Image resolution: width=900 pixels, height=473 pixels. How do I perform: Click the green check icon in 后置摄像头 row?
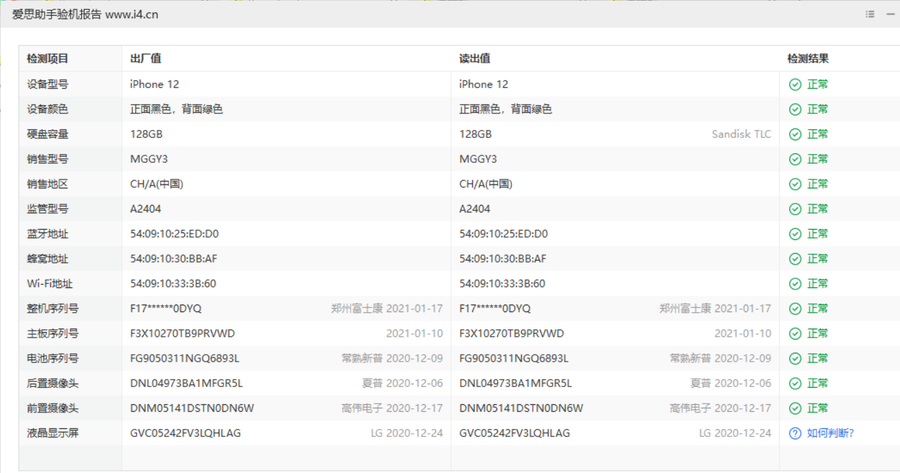[795, 383]
